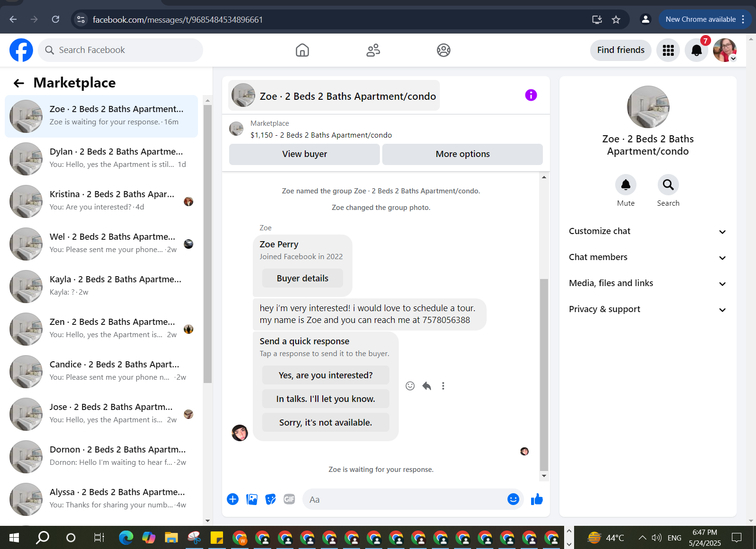
Task: Click conversation list scrollbar down arrow
Action: pyautogui.click(x=207, y=521)
